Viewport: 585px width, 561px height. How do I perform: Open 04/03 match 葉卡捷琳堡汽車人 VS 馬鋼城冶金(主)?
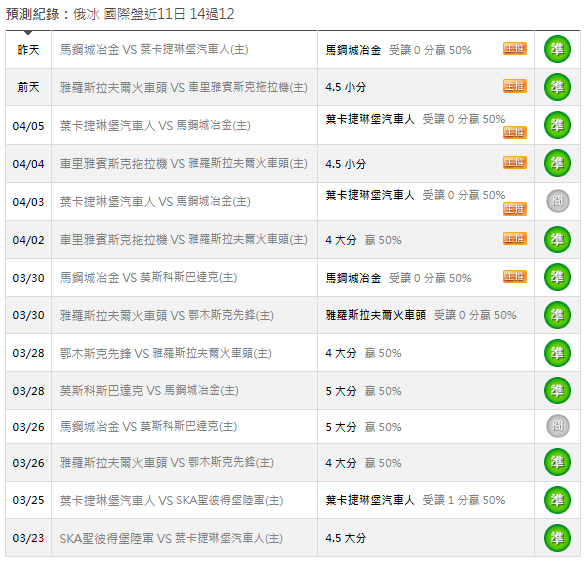tap(155, 201)
